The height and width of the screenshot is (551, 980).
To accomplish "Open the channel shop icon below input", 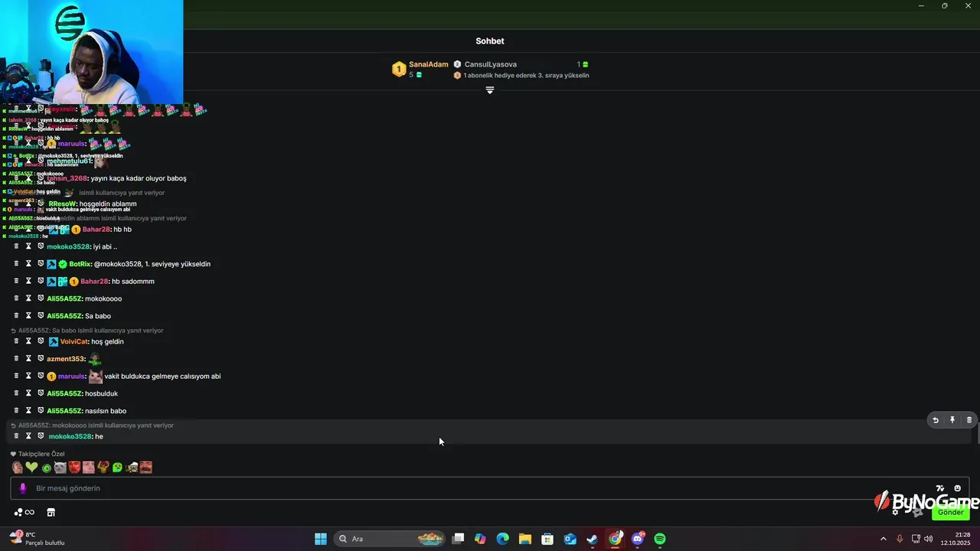I will coord(51,512).
